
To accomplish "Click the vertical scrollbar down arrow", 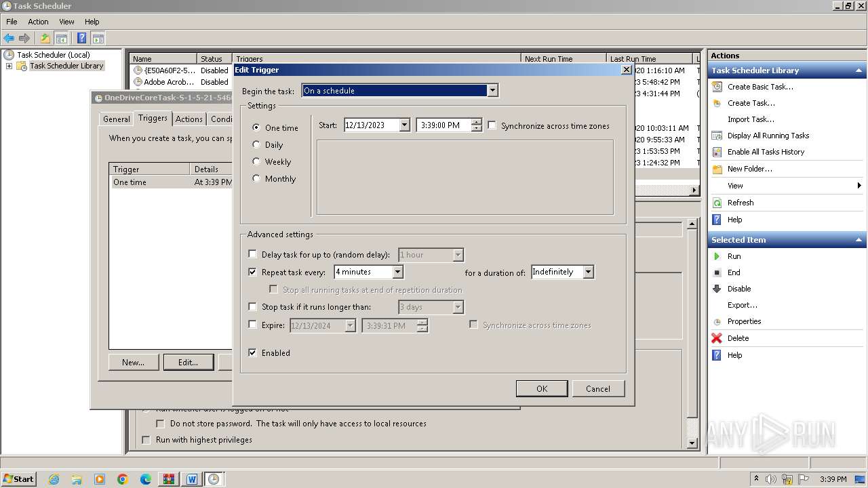I will pyautogui.click(x=692, y=443).
